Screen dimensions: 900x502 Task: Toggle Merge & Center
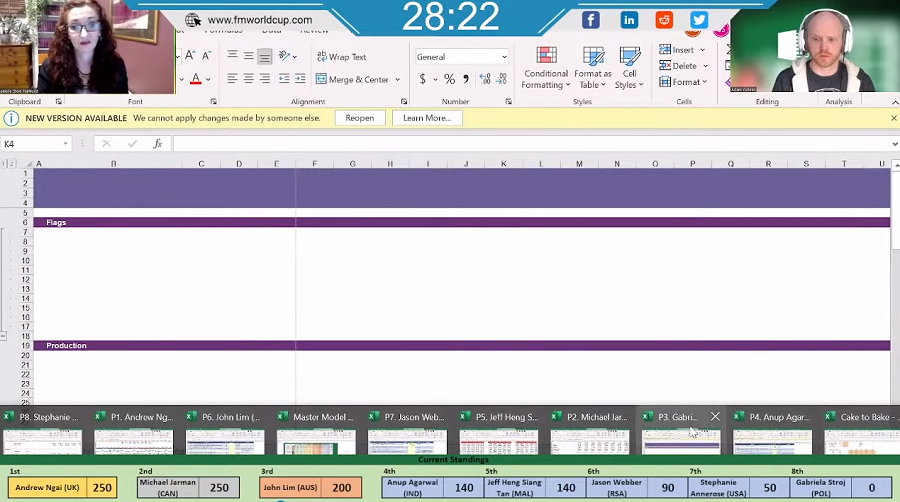(351, 79)
